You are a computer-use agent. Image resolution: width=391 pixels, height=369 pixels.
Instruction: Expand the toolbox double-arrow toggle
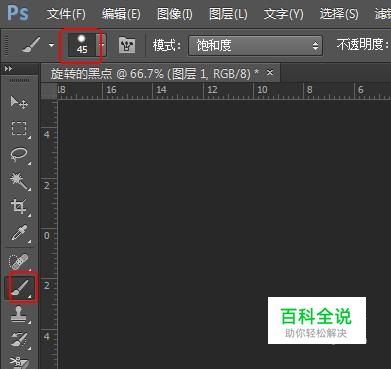coord(9,69)
